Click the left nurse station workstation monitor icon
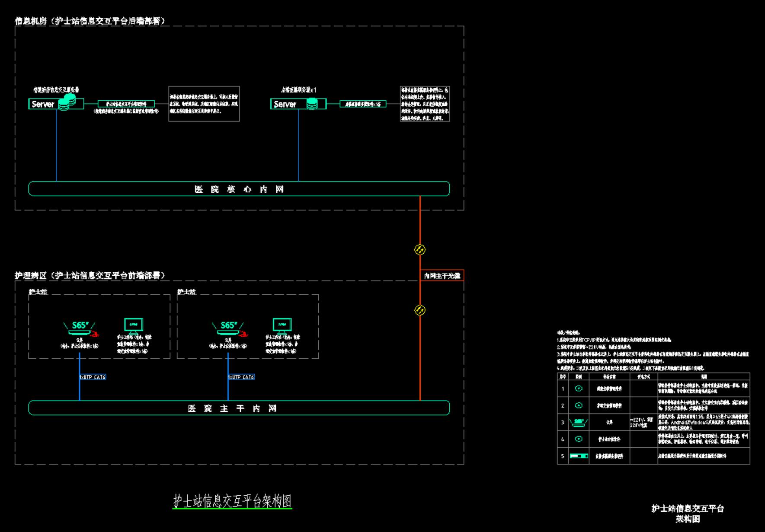Image resolution: width=765 pixels, height=532 pixels. [x=134, y=325]
